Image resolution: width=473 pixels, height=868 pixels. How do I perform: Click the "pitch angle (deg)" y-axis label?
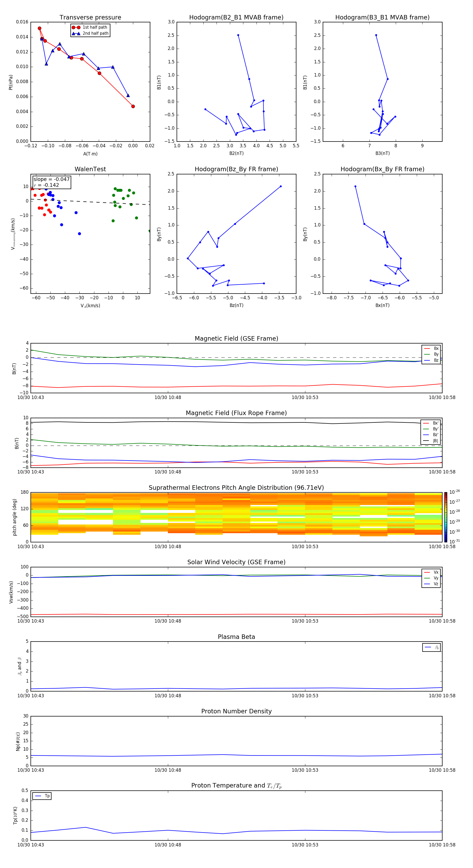tap(14, 517)
